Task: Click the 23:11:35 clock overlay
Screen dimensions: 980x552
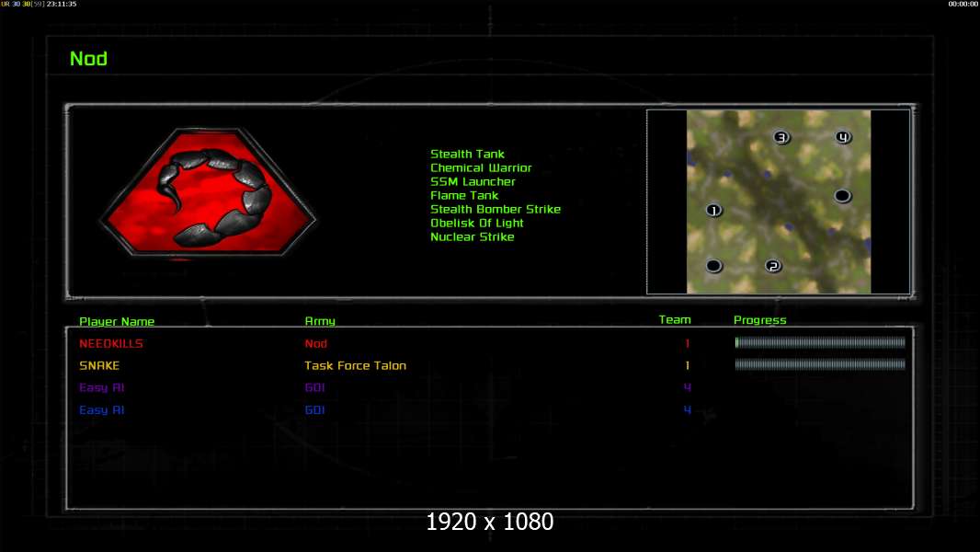Action: click(x=62, y=4)
